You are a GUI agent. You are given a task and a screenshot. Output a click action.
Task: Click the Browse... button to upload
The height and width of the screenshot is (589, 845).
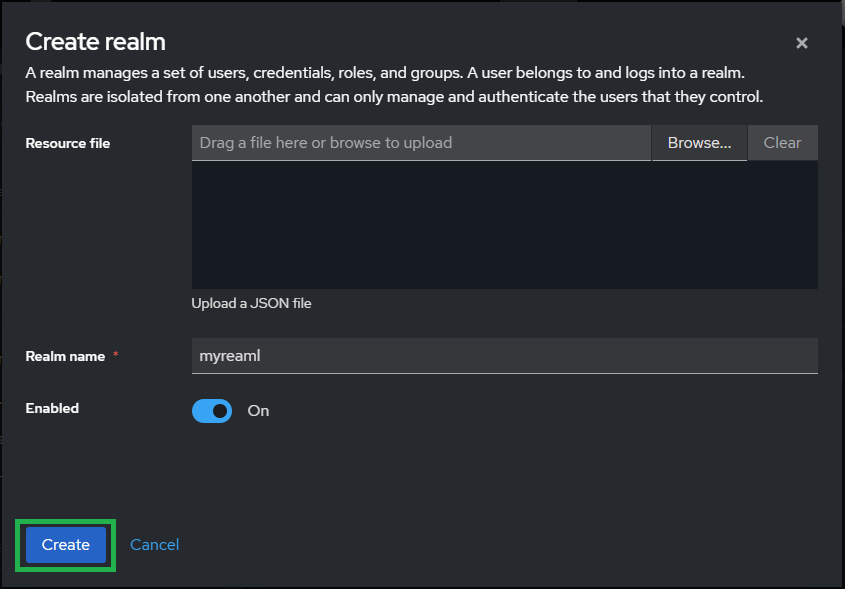[x=699, y=143]
